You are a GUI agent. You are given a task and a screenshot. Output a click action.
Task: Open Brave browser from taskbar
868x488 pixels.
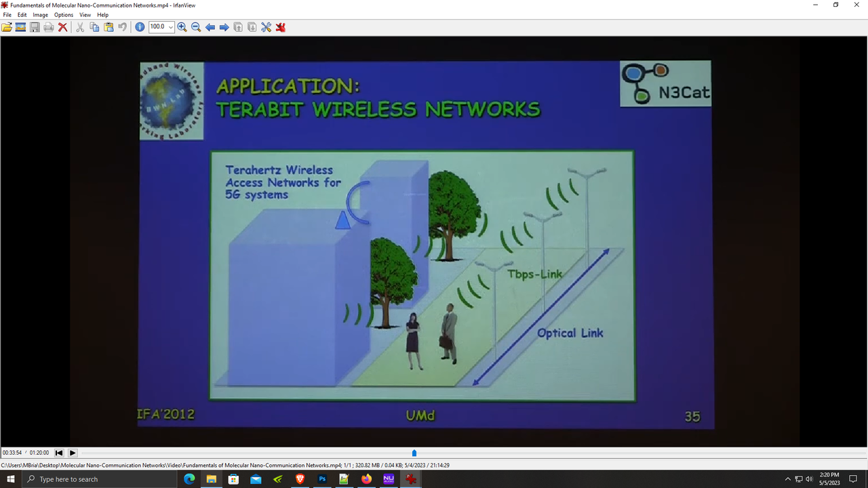[300, 479]
